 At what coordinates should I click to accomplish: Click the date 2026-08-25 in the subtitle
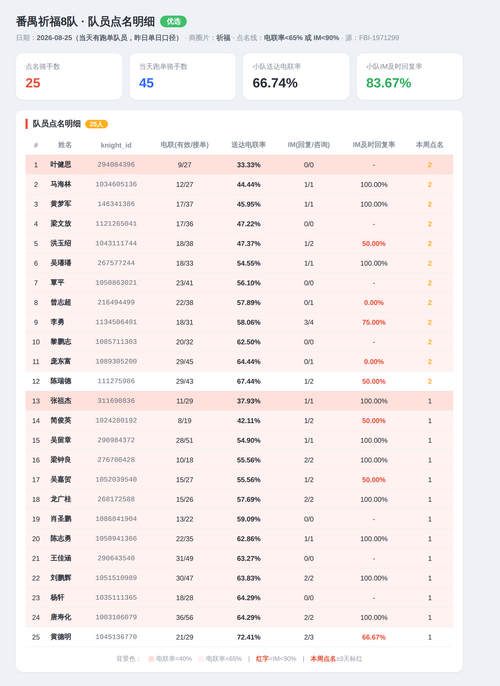pos(54,38)
